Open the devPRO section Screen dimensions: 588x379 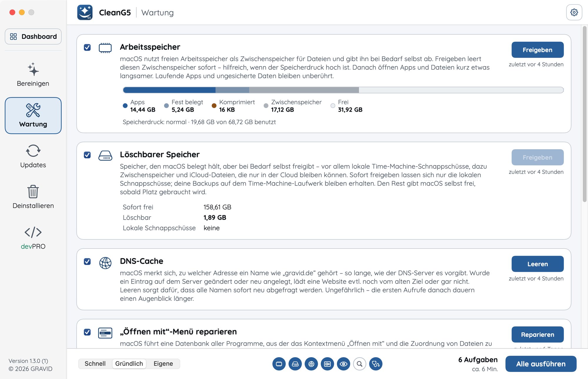33,238
